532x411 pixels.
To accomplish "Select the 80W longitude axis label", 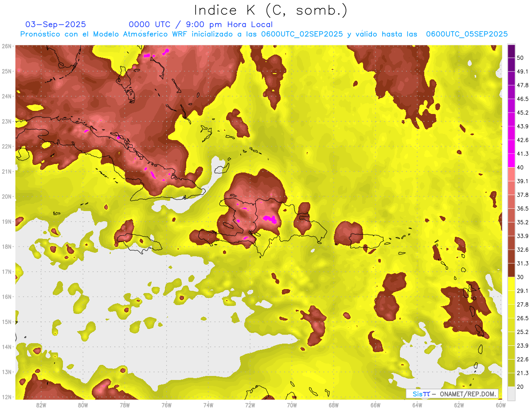I will [83, 405].
